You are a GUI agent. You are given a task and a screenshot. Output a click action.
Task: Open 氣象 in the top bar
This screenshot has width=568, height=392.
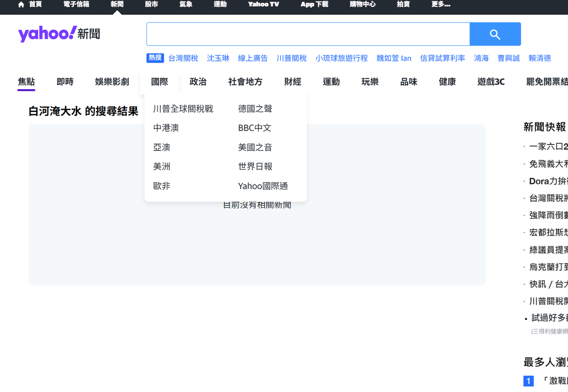click(x=186, y=4)
